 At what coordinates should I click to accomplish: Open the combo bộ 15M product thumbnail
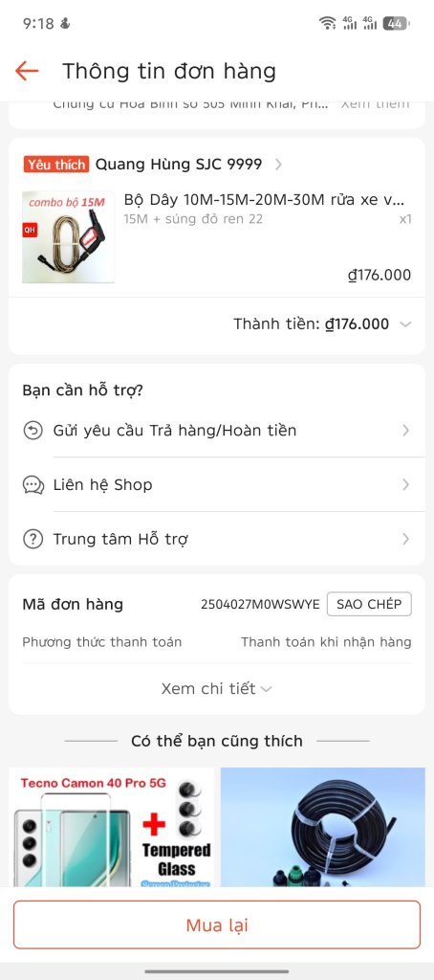tap(68, 237)
